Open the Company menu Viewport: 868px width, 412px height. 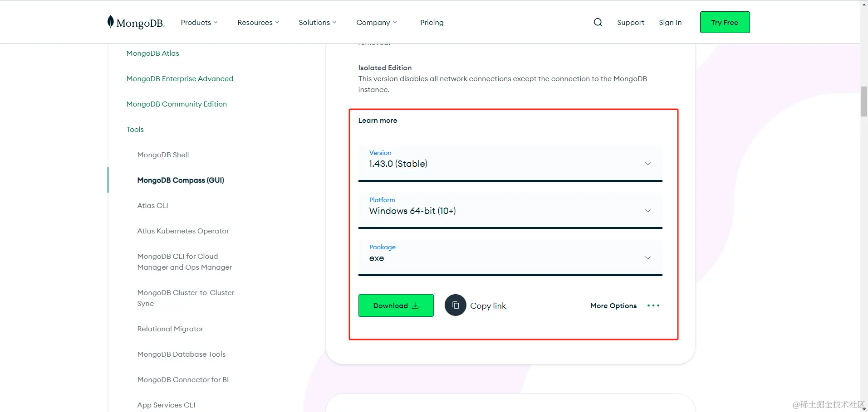coord(377,22)
